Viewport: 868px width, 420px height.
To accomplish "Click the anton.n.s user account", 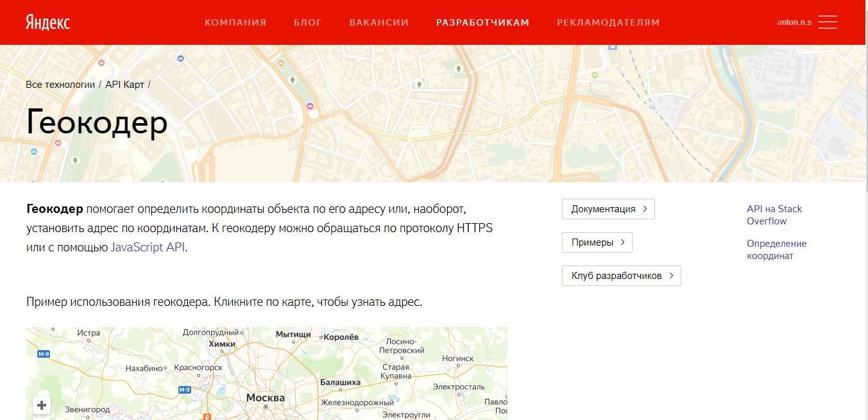I will click(x=794, y=22).
